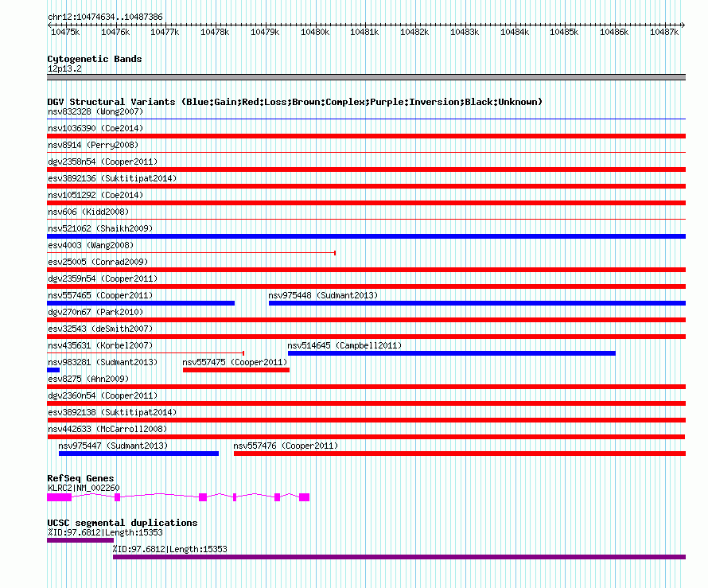Open the nsv8914 (Perry2008) variant label
The width and height of the screenshot is (708, 588).
coord(93,145)
